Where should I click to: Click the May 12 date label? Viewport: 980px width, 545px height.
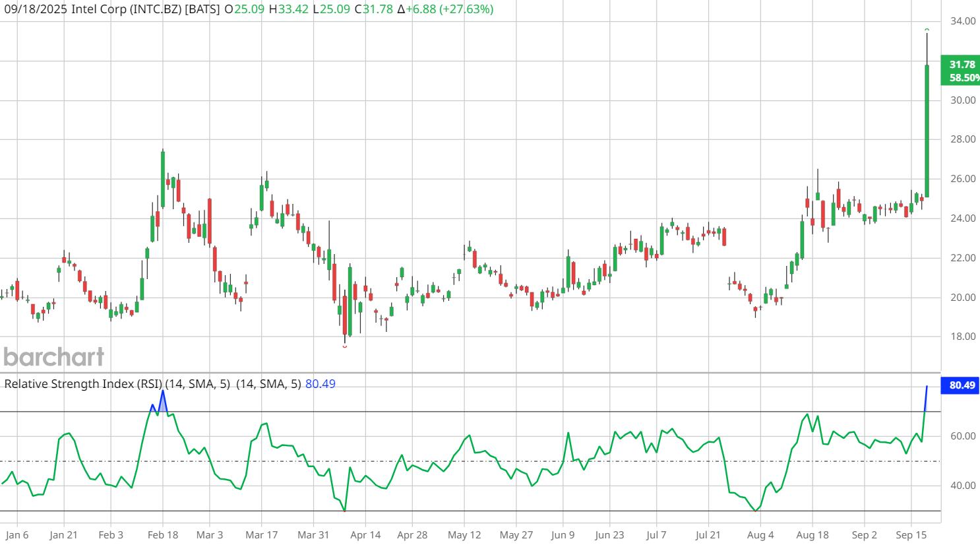point(464,535)
